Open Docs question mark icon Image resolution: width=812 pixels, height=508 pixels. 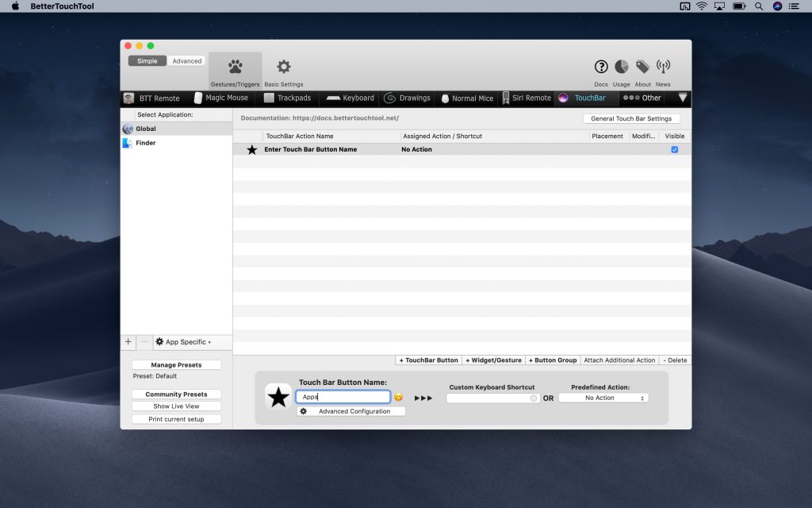(601, 67)
